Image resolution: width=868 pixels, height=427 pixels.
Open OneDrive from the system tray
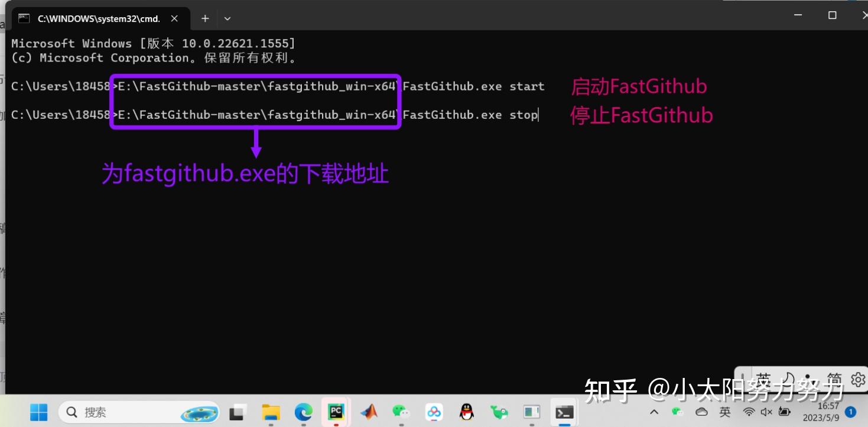[x=702, y=412]
